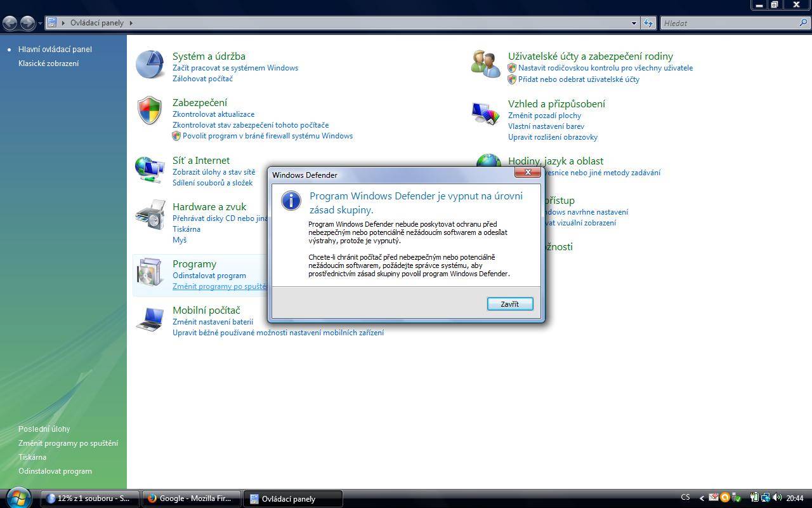Click Zkontrolovat aktualizace link
812x508 pixels.
click(213, 114)
